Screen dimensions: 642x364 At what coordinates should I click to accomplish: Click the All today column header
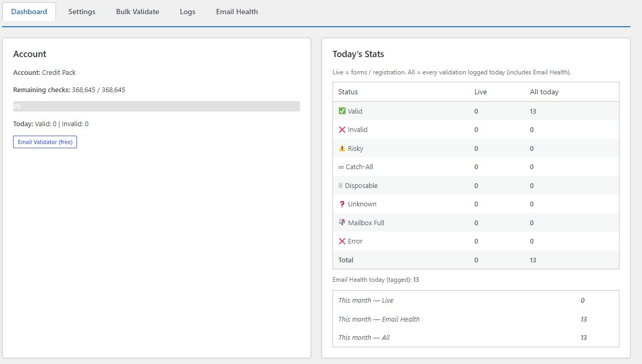click(x=544, y=92)
